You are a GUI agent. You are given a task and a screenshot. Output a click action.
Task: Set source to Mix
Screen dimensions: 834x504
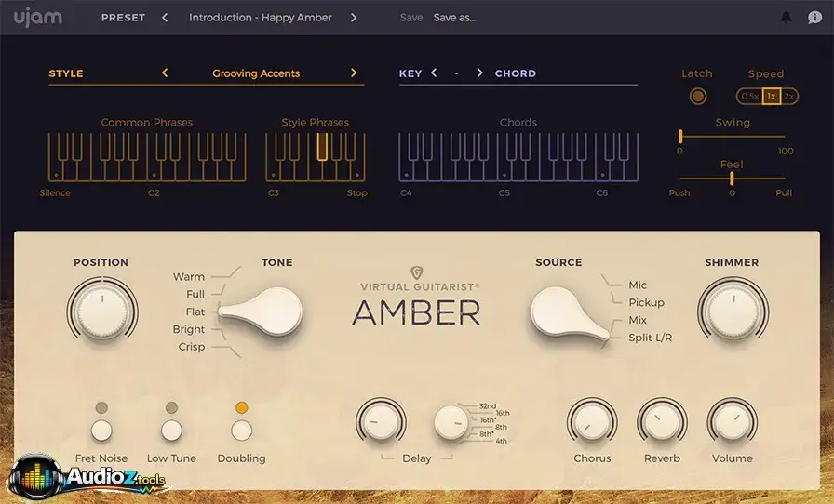[638, 320]
